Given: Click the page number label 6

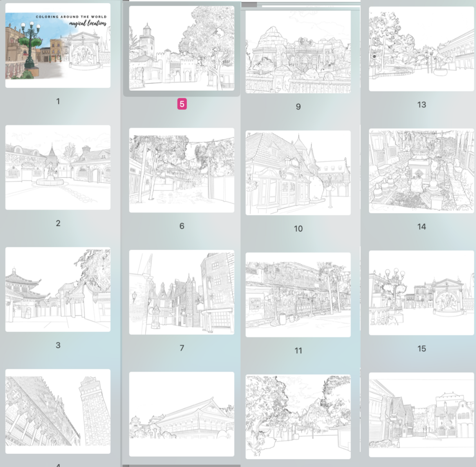Looking at the screenshot, I should pos(181,226).
